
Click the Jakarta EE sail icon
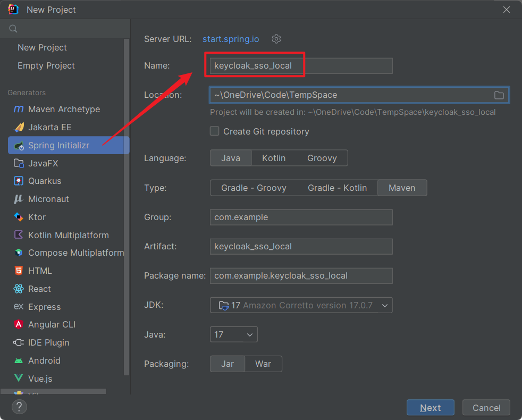[19, 127]
